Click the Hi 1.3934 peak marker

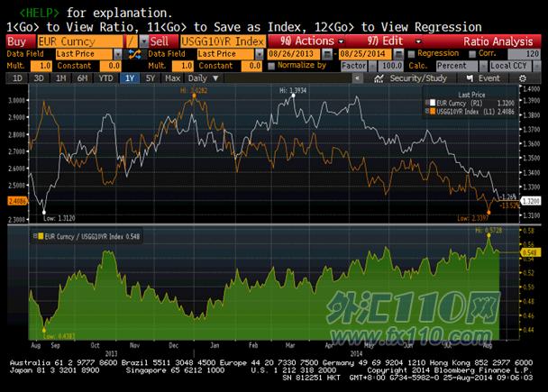click(x=293, y=96)
